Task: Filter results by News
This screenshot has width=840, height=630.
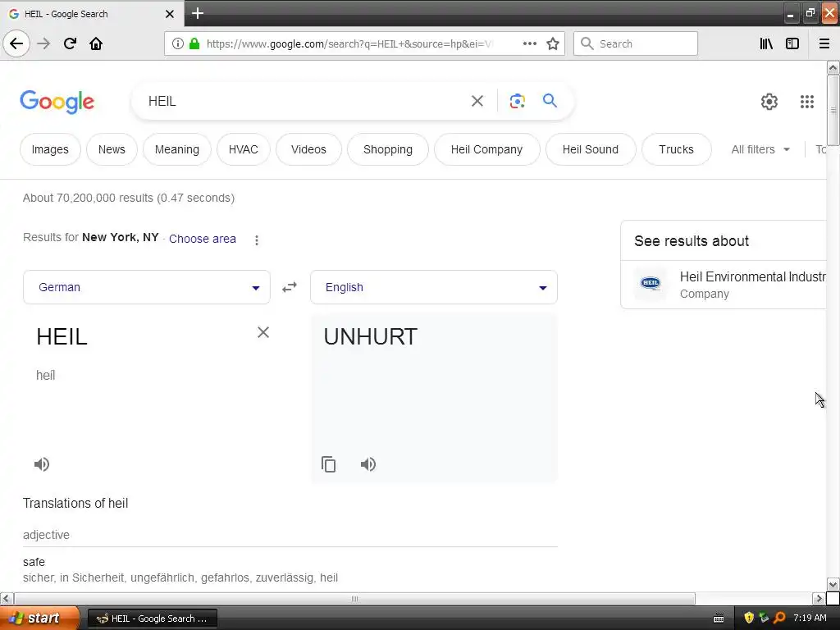Action: [x=112, y=149]
